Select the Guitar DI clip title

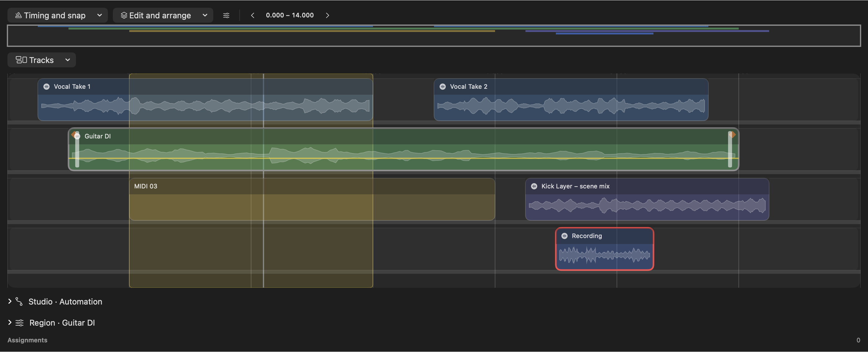(x=97, y=136)
